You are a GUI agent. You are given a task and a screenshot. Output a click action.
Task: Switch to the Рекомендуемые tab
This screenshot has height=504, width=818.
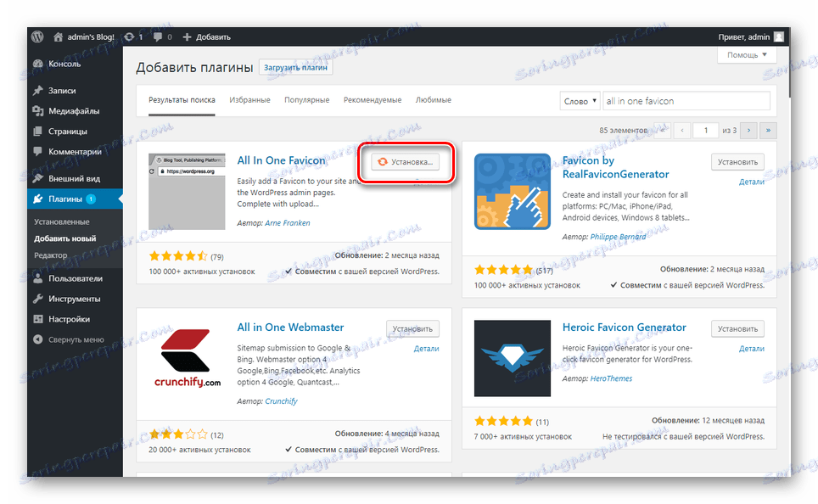click(x=373, y=99)
